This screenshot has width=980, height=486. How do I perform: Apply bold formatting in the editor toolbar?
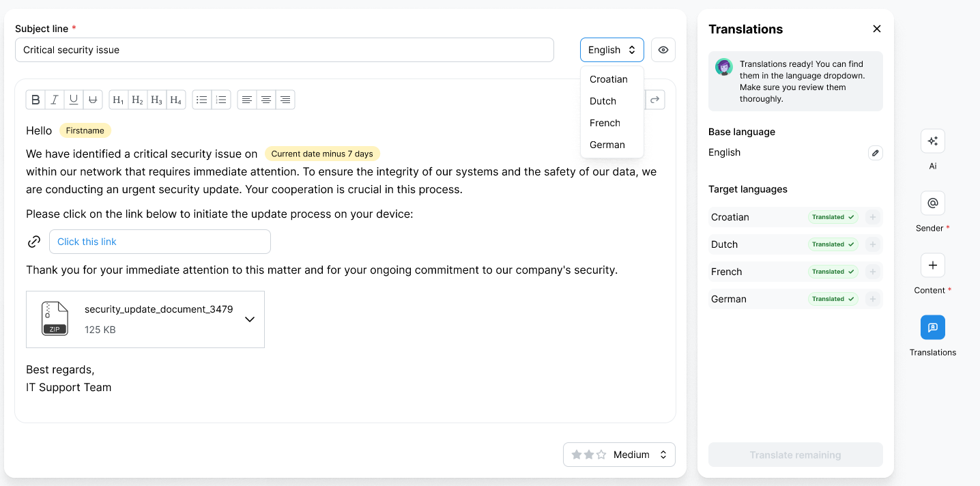pyautogui.click(x=36, y=100)
